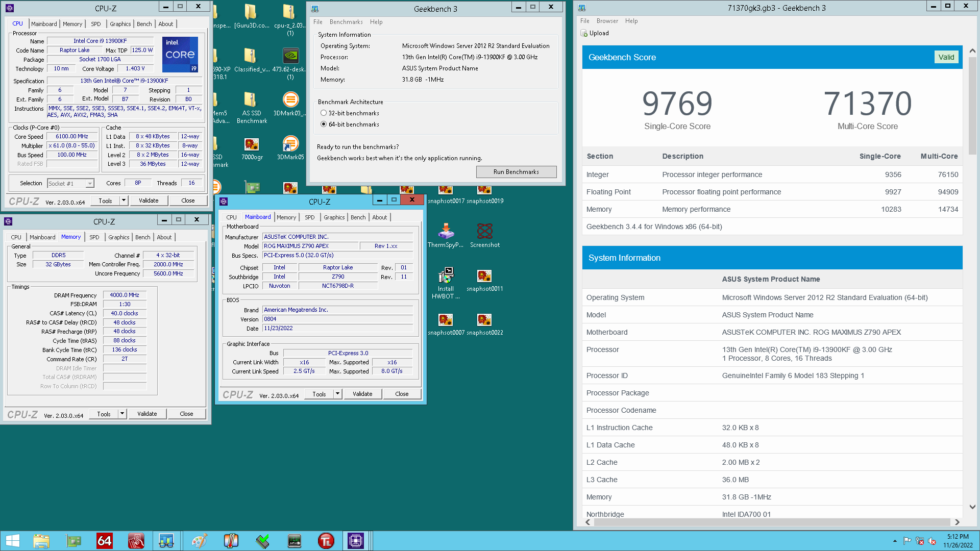
Task: Click the 71370 Multi-Core Score value
Action: tap(868, 104)
